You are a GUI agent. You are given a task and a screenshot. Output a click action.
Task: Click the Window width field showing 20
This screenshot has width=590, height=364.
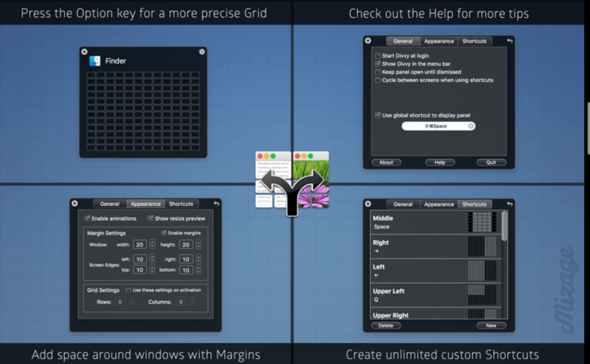pos(140,245)
